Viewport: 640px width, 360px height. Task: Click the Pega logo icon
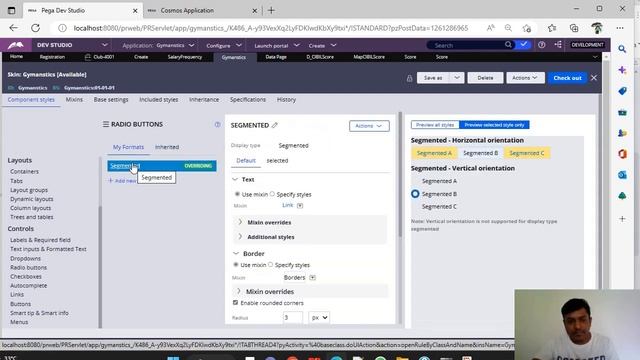(16, 45)
